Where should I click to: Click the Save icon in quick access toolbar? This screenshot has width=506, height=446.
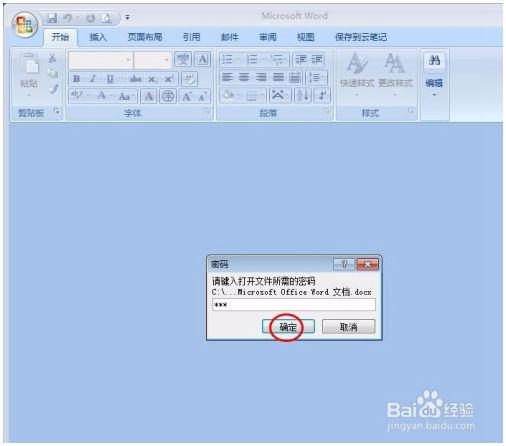coord(52,18)
